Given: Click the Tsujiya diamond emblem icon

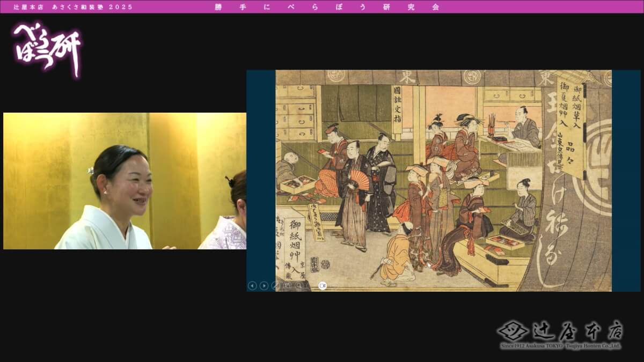Looking at the screenshot, I should pyautogui.click(x=513, y=330).
